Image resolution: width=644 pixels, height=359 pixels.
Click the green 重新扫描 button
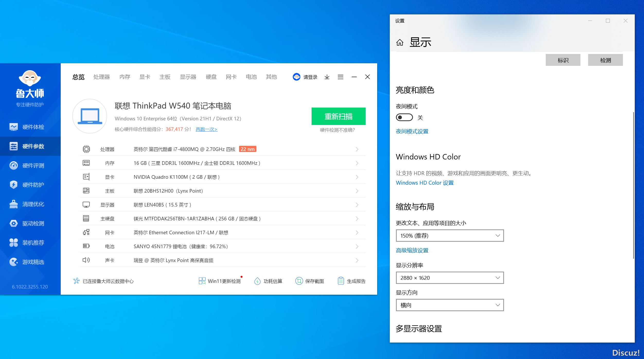coord(338,116)
